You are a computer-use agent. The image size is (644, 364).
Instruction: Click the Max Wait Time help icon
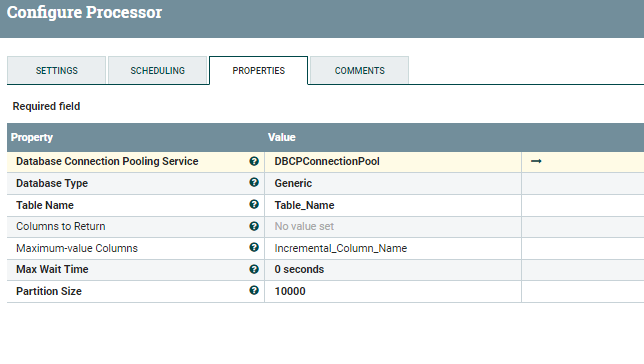pyautogui.click(x=254, y=269)
